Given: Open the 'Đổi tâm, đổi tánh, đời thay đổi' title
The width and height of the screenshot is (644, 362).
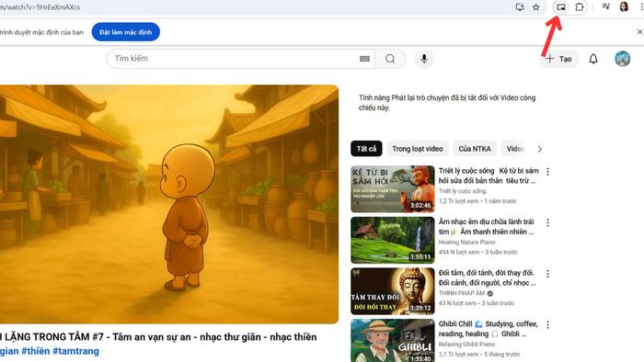Looking at the screenshot, I should [487, 277].
